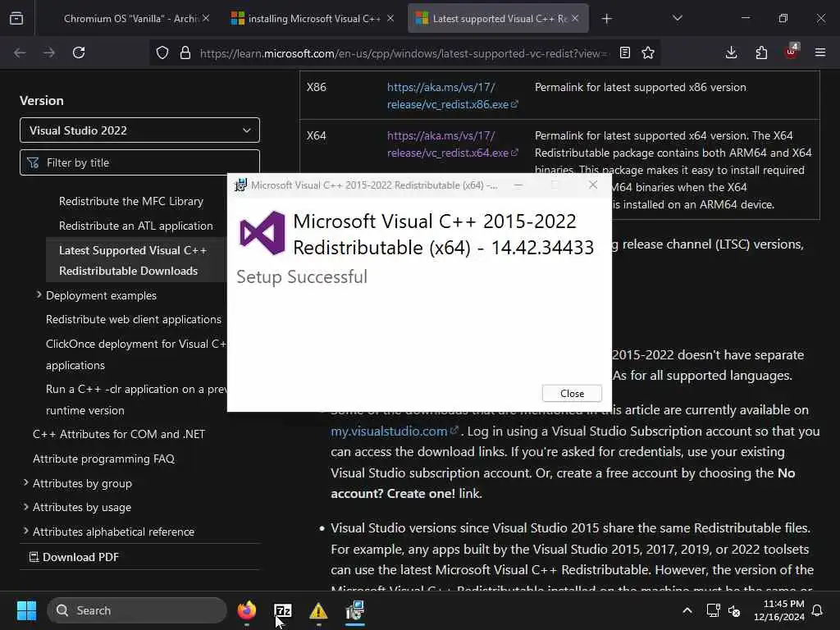Click the browser back arrow
Image resolution: width=840 pixels, height=630 pixels.
tap(20, 52)
